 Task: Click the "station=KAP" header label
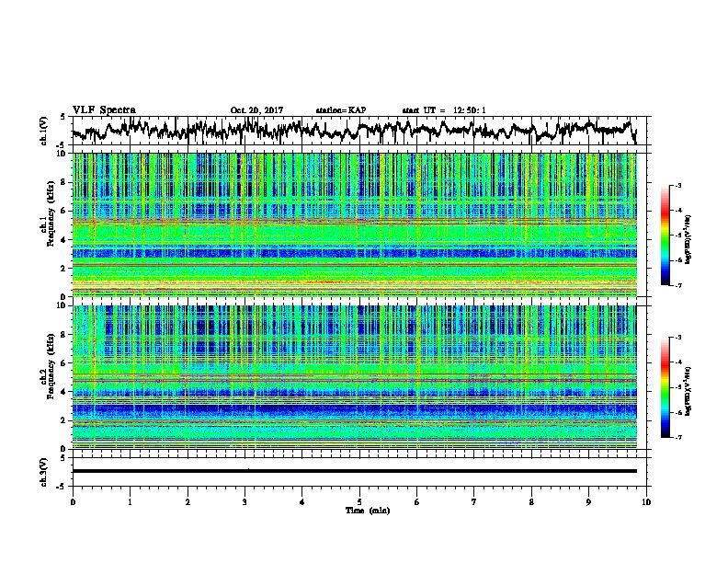[x=341, y=110]
